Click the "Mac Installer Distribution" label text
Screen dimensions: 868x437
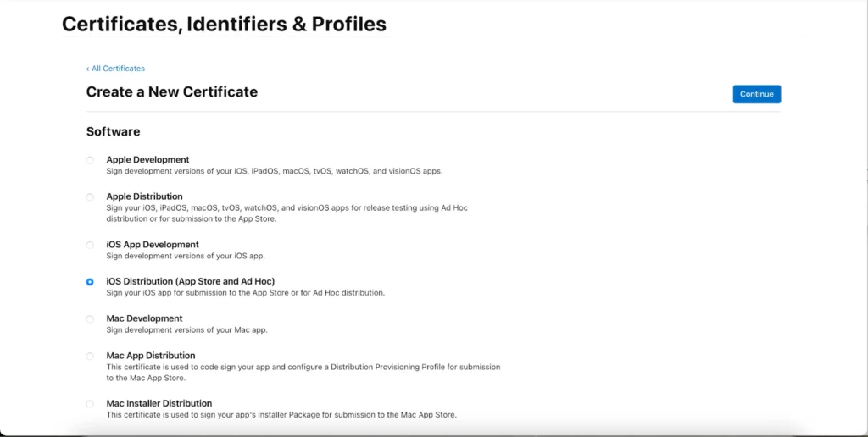click(x=159, y=403)
